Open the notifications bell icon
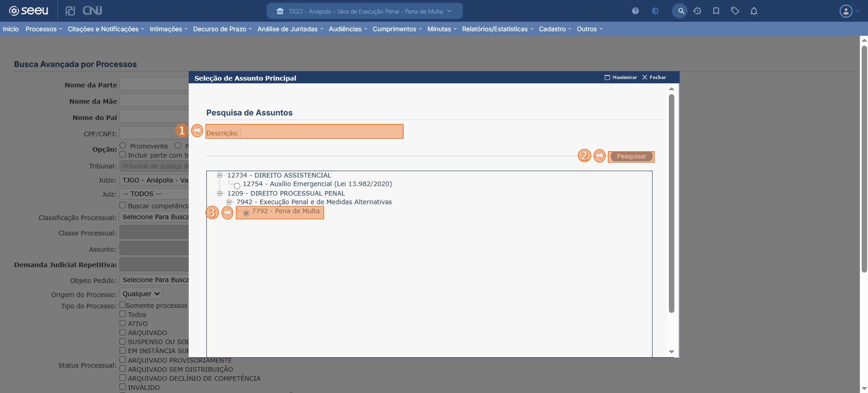Image resolution: width=868 pixels, height=393 pixels. (754, 11)
